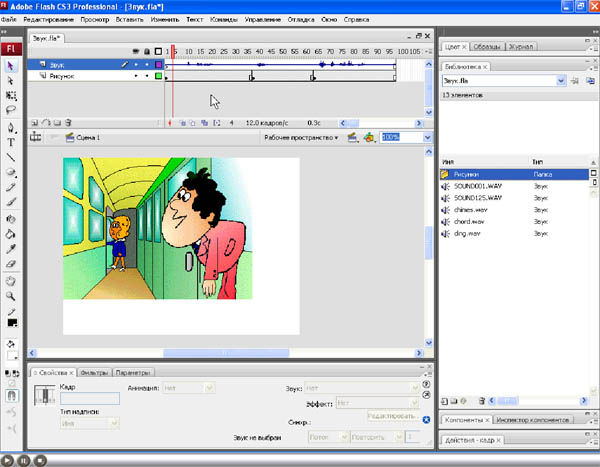Select the chimes.wav item in library

pos(468,209)
